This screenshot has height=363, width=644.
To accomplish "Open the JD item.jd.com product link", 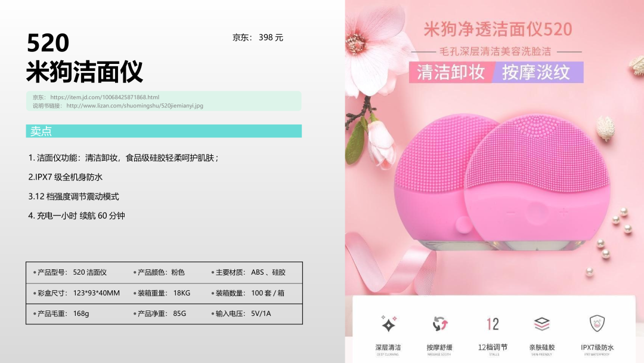I will [x=105, y=97].
